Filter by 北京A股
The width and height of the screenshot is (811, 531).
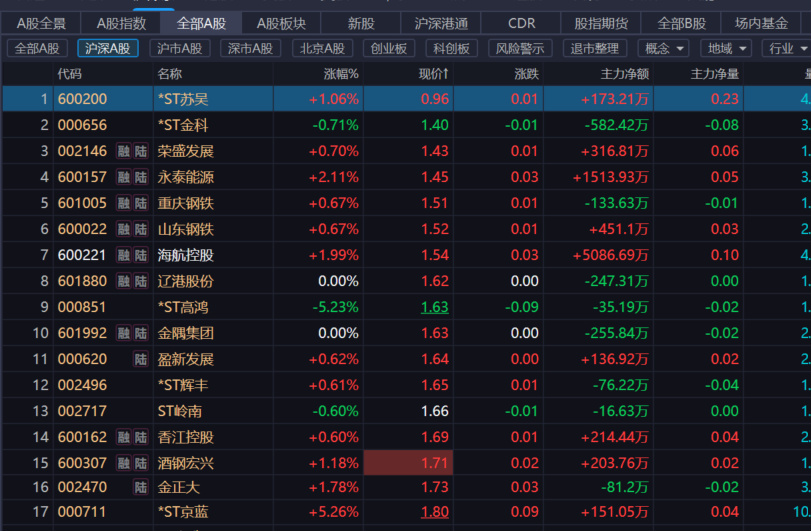pos(322,49)
